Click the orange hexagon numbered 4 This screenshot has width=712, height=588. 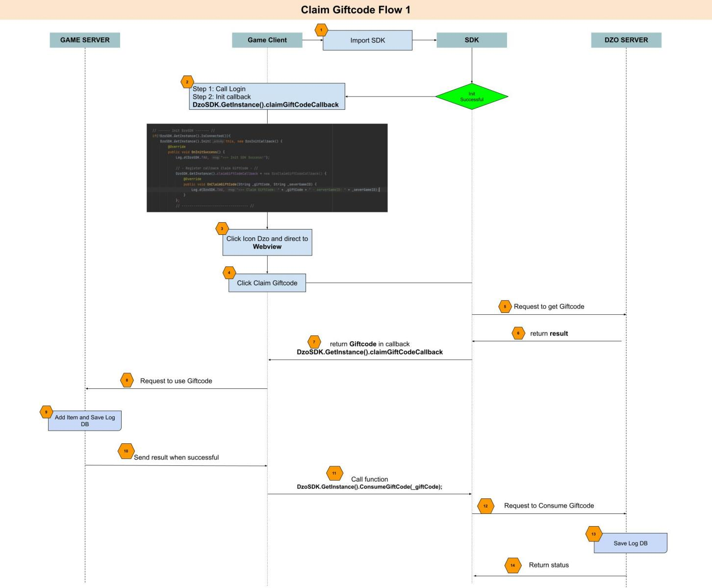[229, 273]
